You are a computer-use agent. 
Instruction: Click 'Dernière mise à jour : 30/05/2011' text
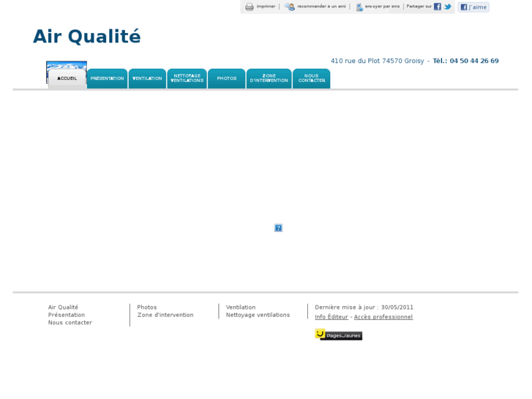tap(364, 307)
